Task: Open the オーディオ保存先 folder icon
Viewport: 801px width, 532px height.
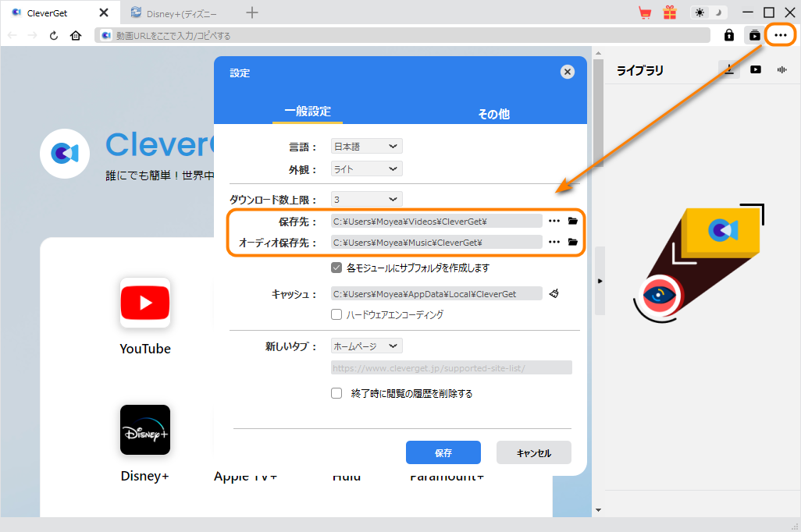Action: pyautogui.click(x=573, y=242)
